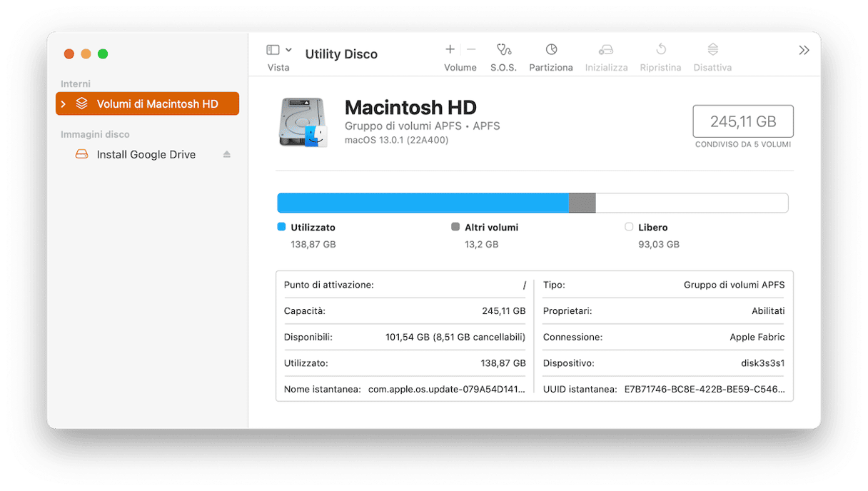This screenshot has width=868, height=491.
Task: Click the UUID istantanea E7B71746 value
Action: coord(705,390)
